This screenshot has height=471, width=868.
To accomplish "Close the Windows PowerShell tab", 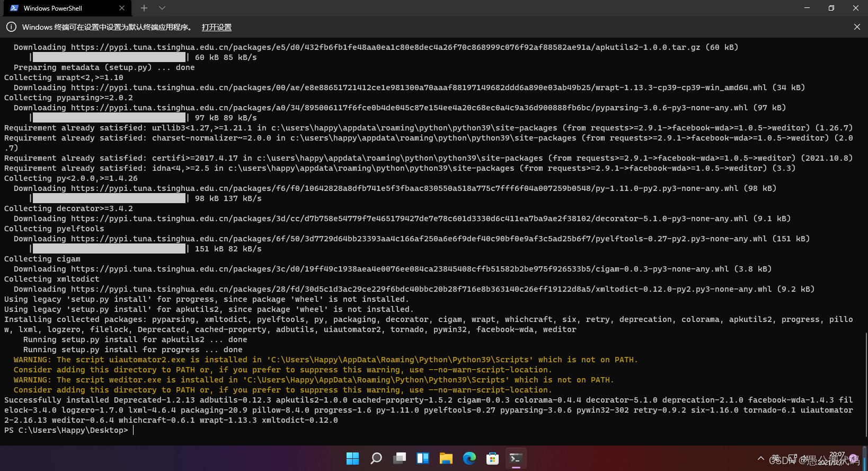I will click(122, 8).
